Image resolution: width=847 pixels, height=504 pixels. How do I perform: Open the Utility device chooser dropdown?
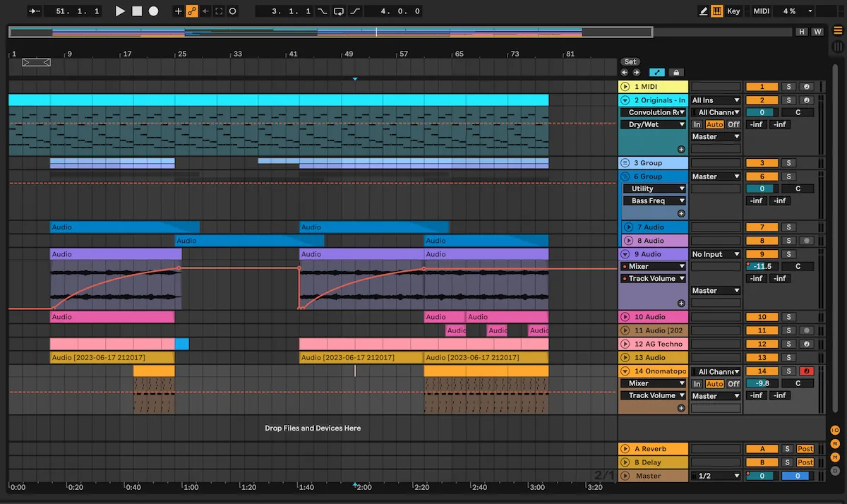click(x=654, y=188)
